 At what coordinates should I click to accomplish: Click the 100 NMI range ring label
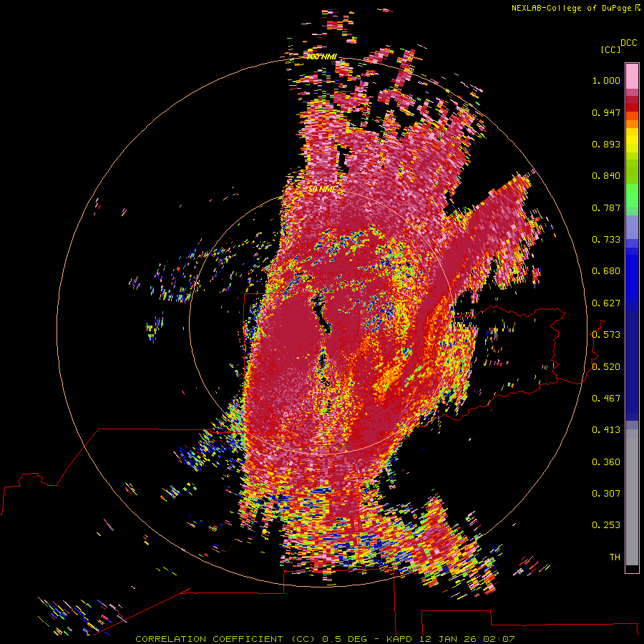321,57
